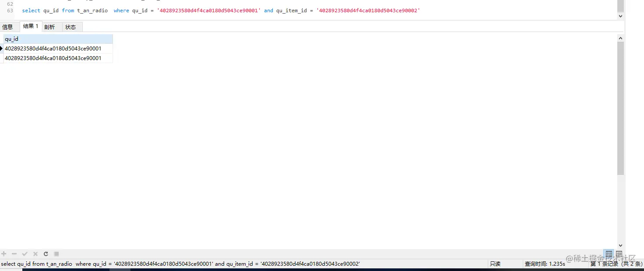Click the discard changes X icon
Image resolution: width=644 pixels, height=271 pixels.
35,254
